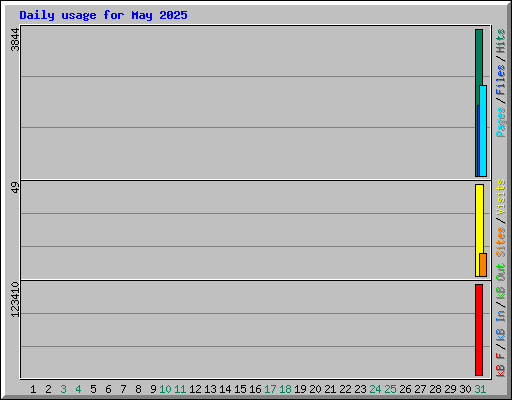
Task: Click the Hits legend label
Action: (x=501, y=41)
